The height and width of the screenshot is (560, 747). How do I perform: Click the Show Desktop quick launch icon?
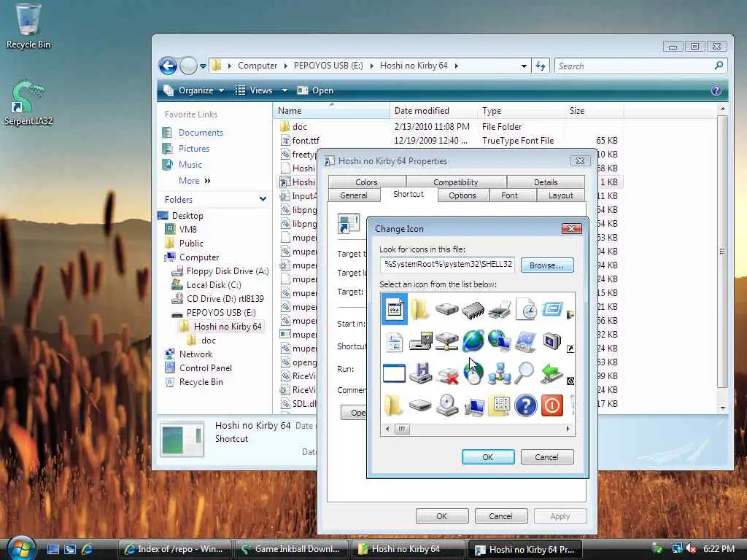[53, 549]
